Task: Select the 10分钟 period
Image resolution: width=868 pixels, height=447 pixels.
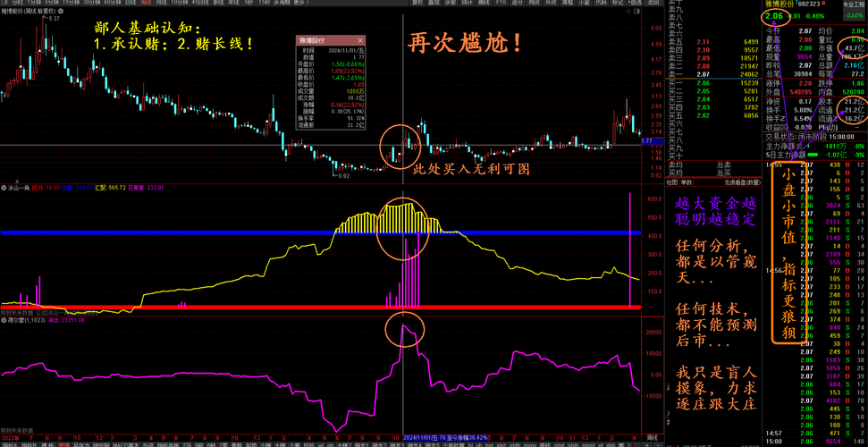Action: pos(180,3)
